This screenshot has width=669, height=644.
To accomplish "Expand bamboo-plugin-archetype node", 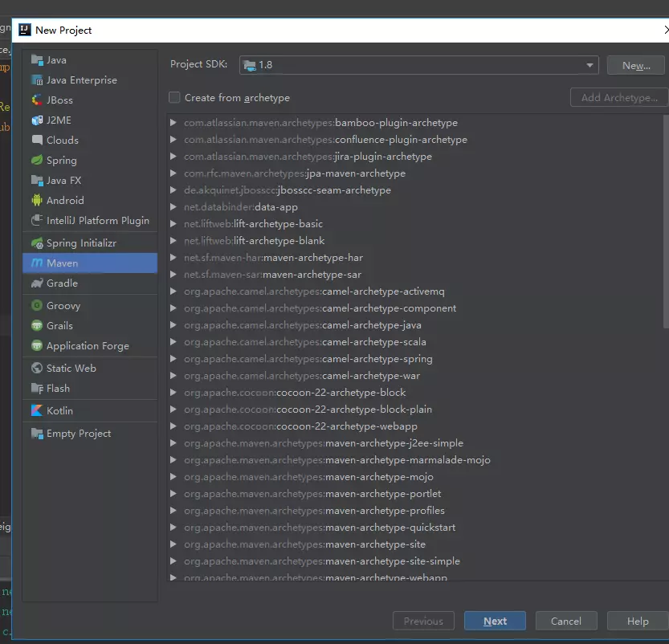I will [173, 123].
